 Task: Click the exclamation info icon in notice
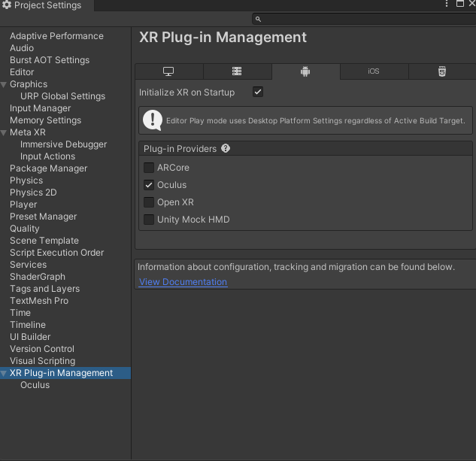tap(153, 120)
